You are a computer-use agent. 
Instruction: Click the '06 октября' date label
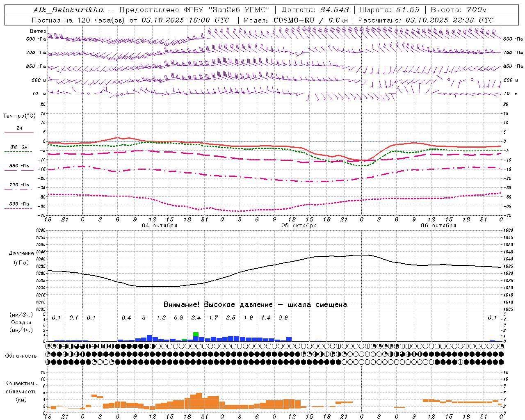(x=438, y=226)
